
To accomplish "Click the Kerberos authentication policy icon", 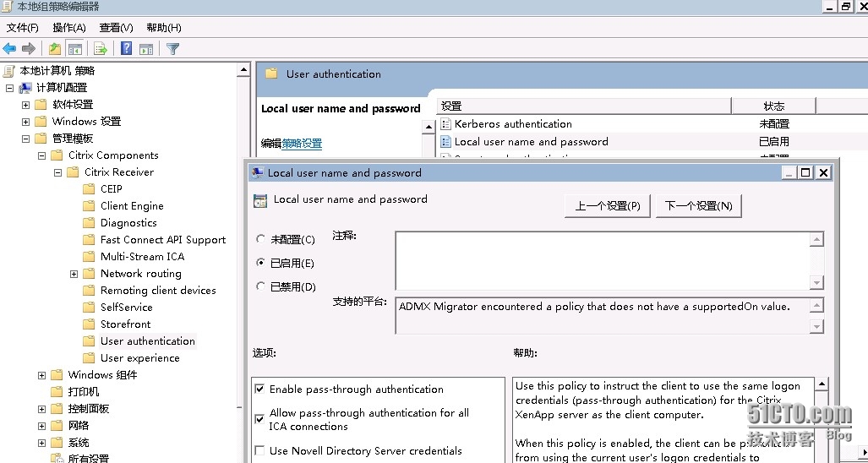I will click(x=445, y=124).
